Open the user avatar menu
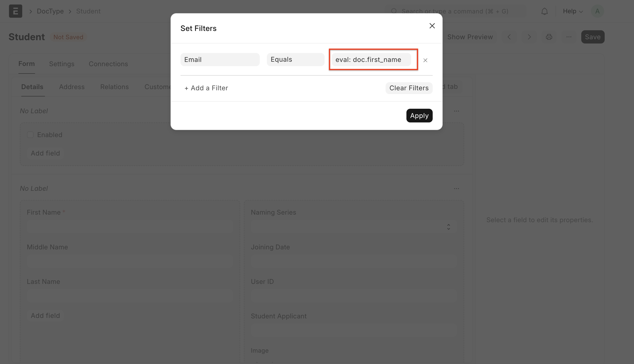The height and width of the screenshot is (364, 634). (597, 11)
